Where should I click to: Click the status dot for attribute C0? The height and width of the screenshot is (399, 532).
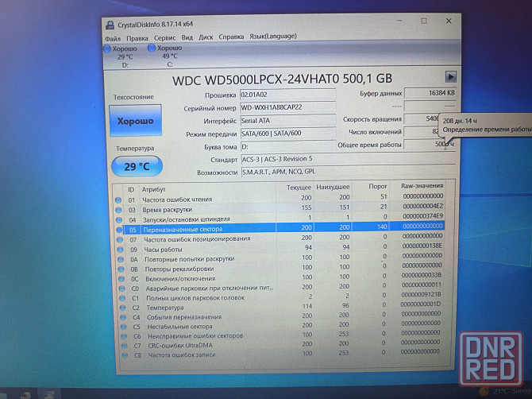click(121, 289)
